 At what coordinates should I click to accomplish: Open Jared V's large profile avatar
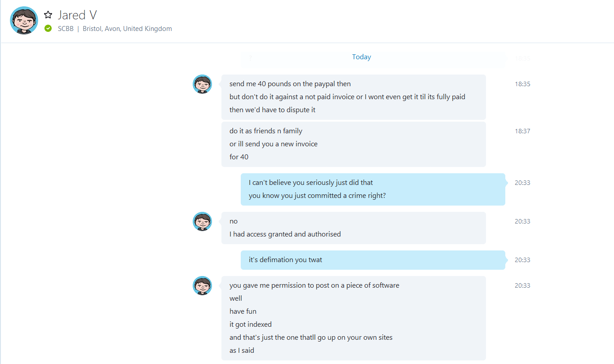(x=24, y=20)
